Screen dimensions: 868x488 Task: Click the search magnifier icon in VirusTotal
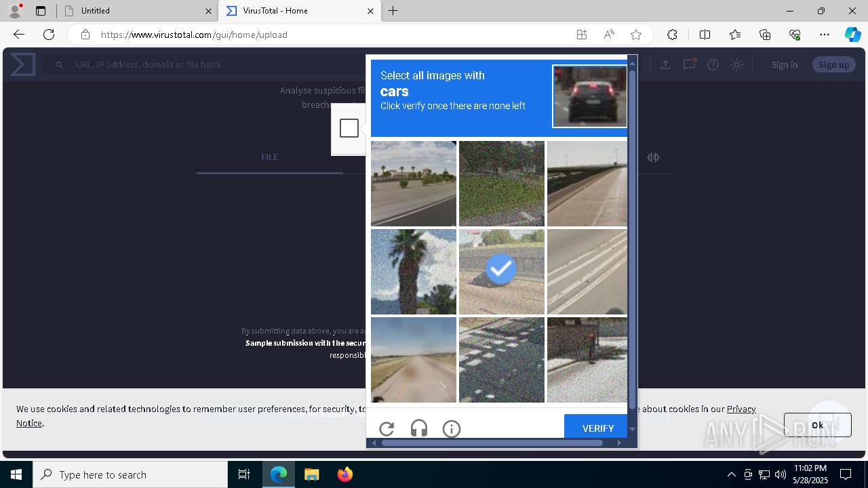(60, 65)
